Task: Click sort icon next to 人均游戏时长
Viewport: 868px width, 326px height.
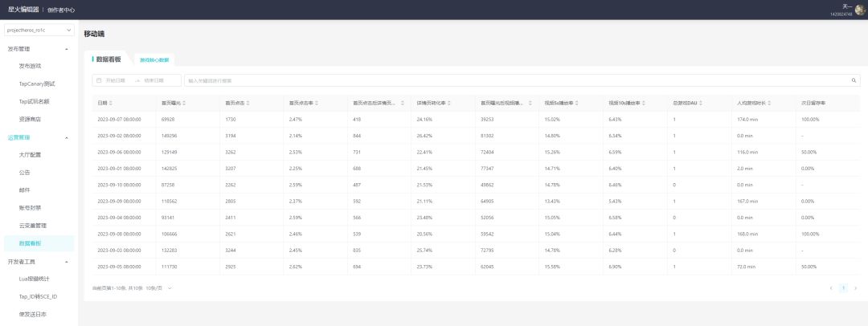Action: [x=770, y=103]
